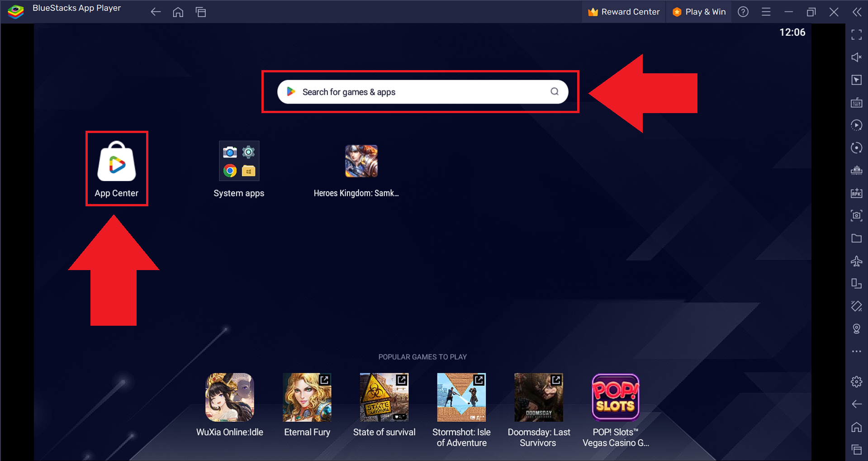Expand the sidebar more options ellipsis
This screenshot has height=461, width=868.
click(856, 351)
